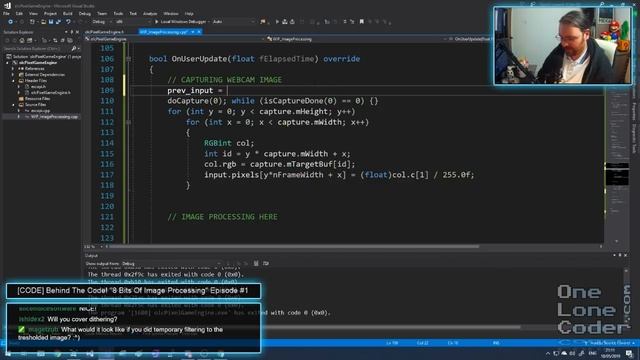
Task: Close the WIP_ImageProcessing.cpp tab
Action: (199, 32)
